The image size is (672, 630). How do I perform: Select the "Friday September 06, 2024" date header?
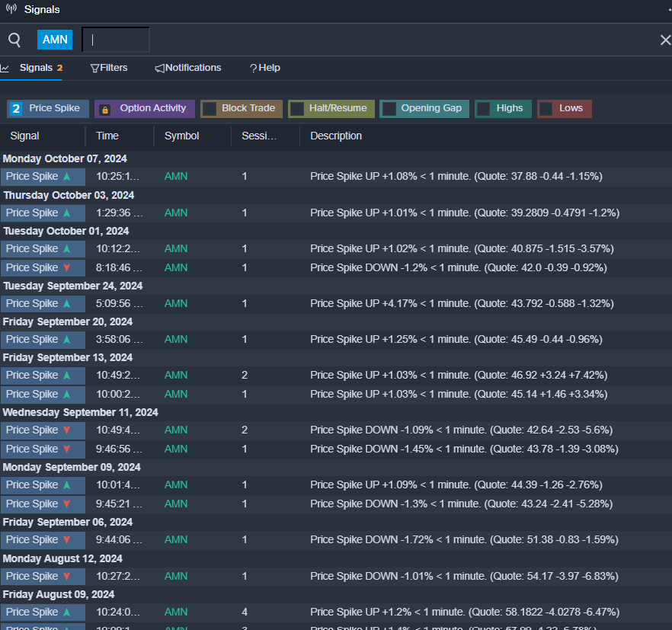[x=68, y=523]
